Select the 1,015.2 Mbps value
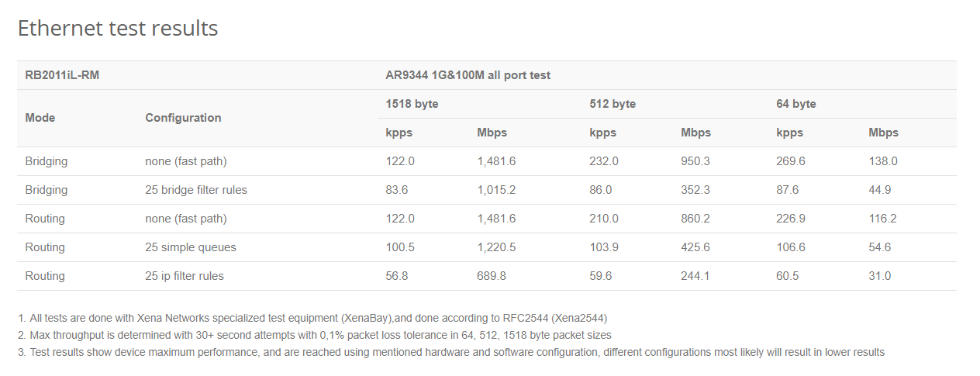 496,190
